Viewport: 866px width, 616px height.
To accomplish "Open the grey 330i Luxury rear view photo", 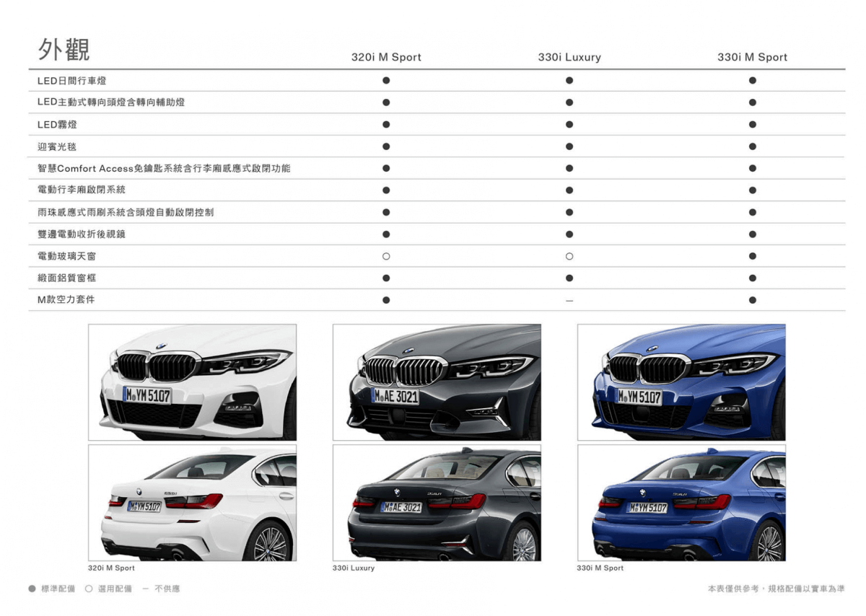I will click(437, 503).
